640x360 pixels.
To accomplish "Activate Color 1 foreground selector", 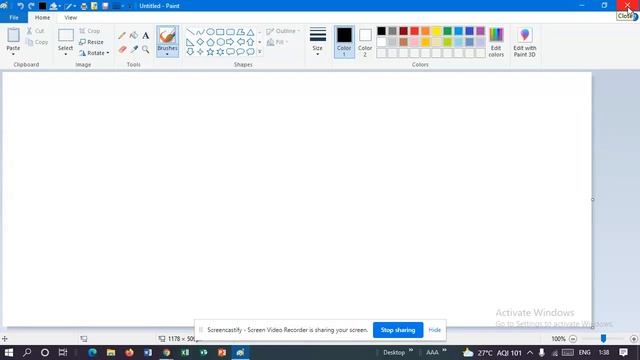I will click(344, 42).
